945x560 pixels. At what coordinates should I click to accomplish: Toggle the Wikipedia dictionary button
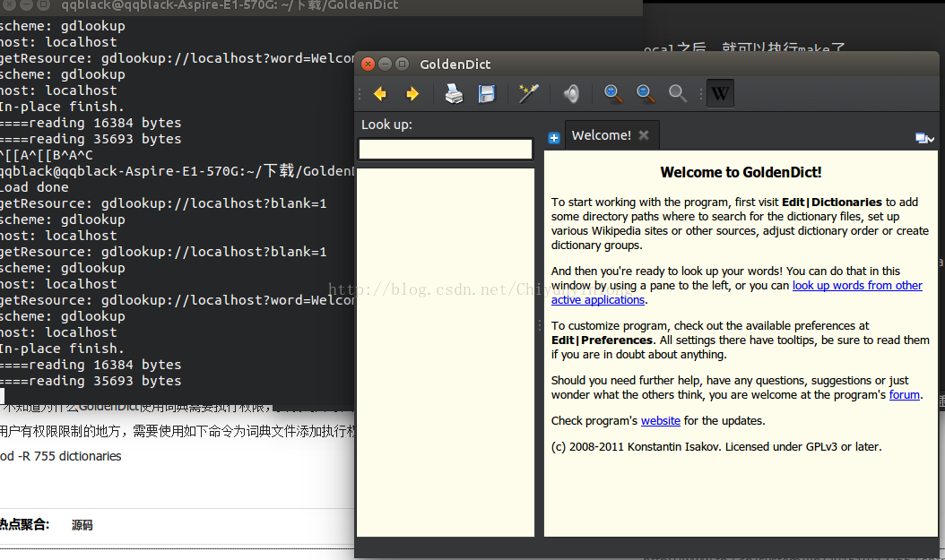(x=720, y=93)
